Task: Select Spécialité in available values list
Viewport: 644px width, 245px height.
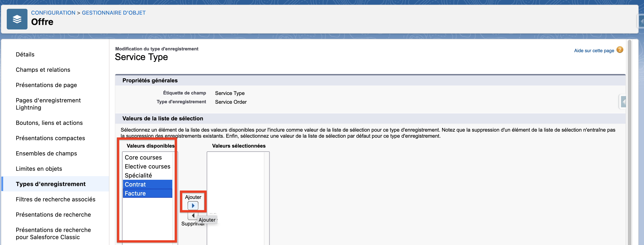Action: tap(138, 175)
